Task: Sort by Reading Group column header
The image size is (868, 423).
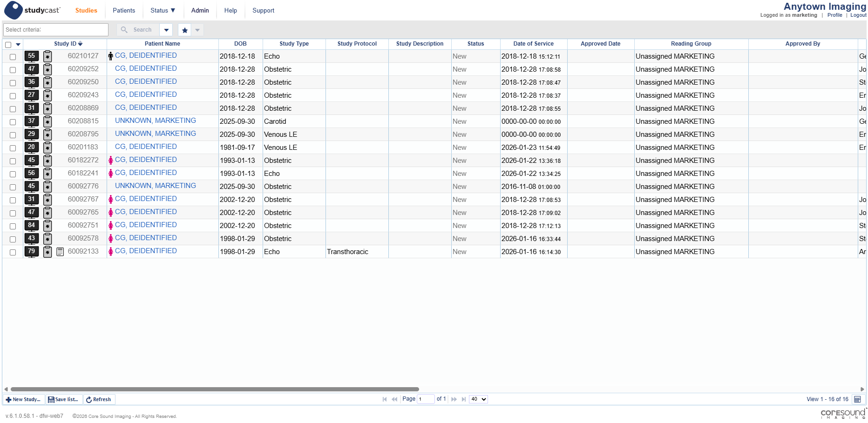Action: tap(691, 44)
